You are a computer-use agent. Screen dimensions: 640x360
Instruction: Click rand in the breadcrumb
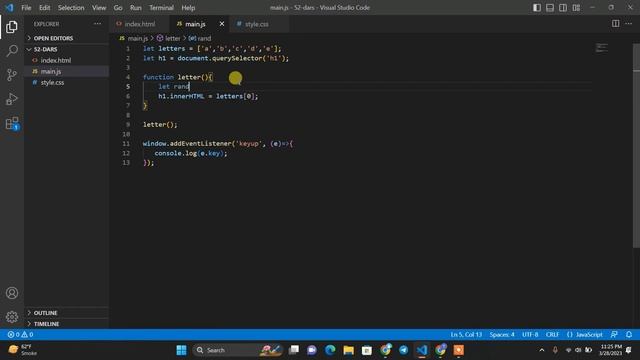tap(204, 38)
